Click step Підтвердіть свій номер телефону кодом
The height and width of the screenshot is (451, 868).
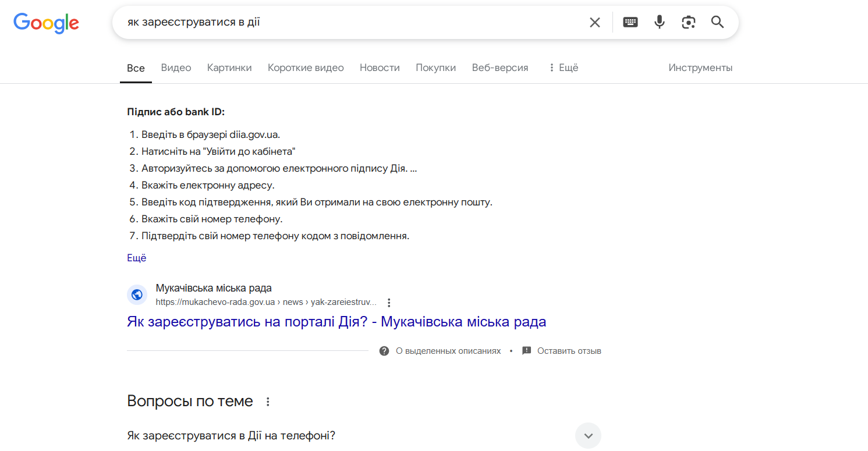point(275,236)
